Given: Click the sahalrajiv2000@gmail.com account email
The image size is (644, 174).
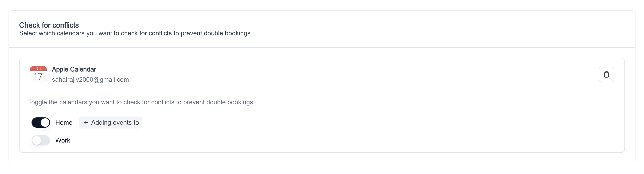Looking at the screenshot, I should [x=90, y=79].
